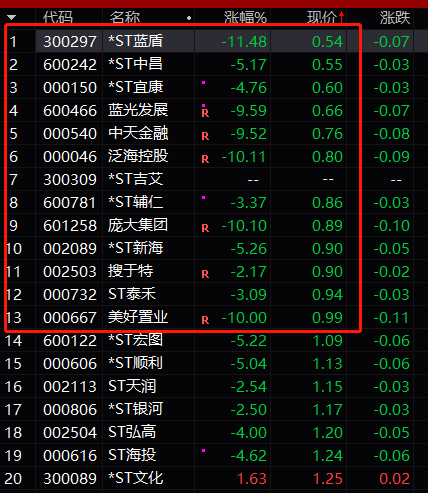Click the R marker next to 蓝光发展
This screenshot has width=428, height=493.
[x=205, y=113]
